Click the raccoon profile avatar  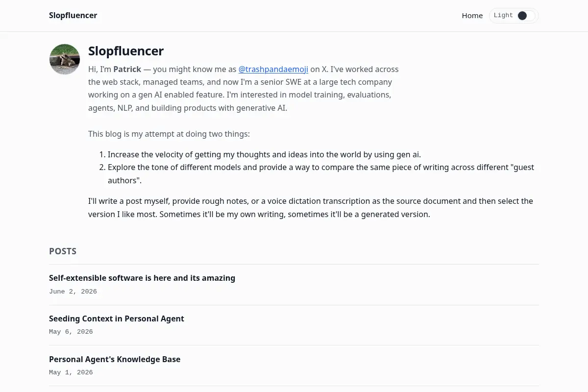65,59
